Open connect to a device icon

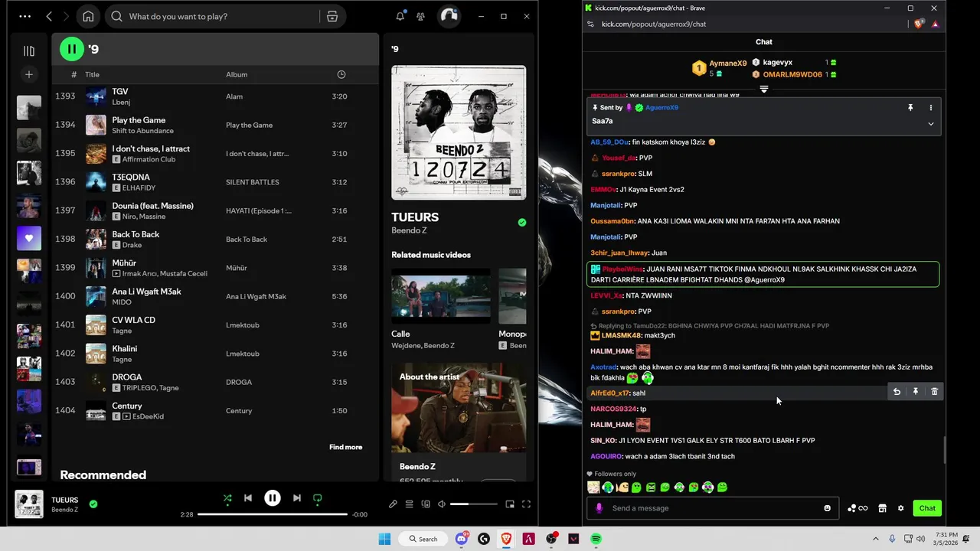tap(426, 504)
